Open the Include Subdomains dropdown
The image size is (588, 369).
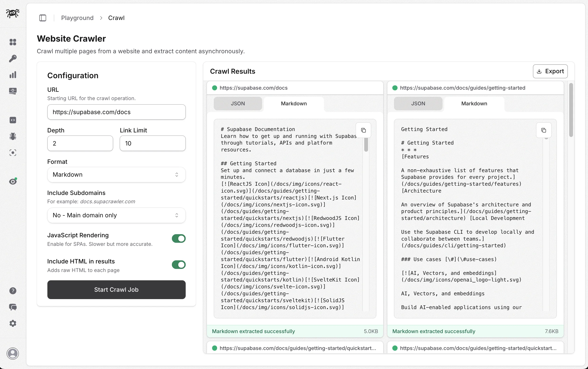(116, 215)
